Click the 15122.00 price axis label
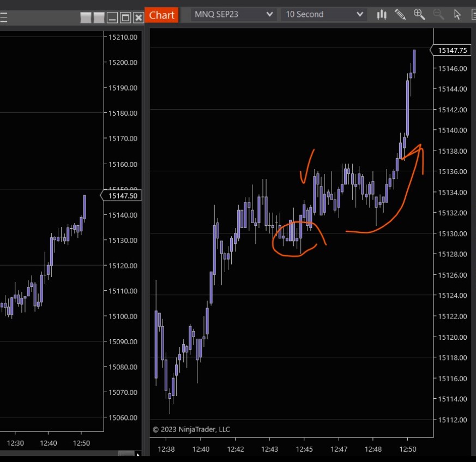 tap(453, 316)
